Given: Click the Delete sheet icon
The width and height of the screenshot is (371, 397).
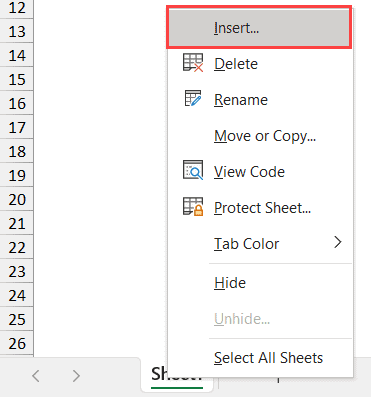Looking at the screenshot, I should 193,63.
